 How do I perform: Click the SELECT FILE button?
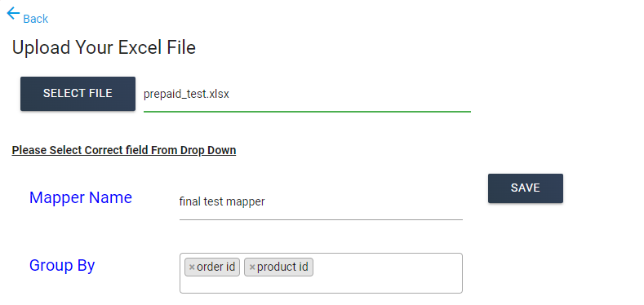(x=78, y=94)
